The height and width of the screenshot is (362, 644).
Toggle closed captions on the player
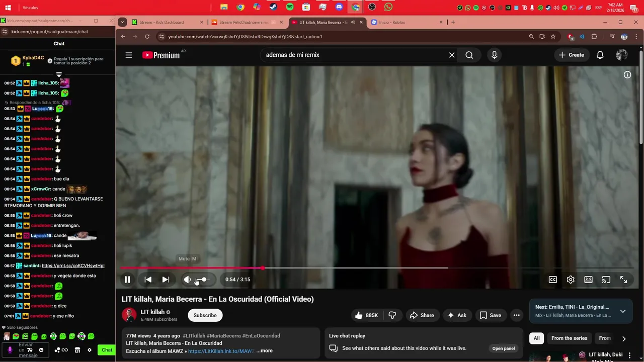[x=553, y=280]
